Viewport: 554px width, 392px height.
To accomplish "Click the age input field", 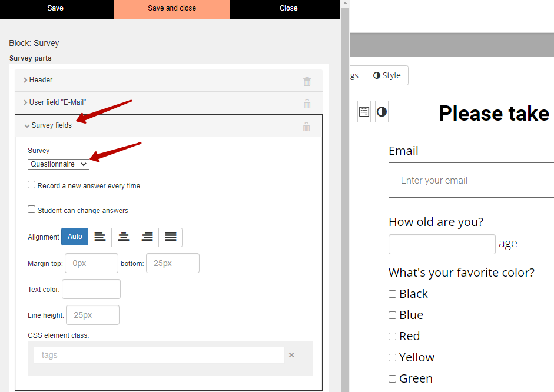I will pos(442,244).
